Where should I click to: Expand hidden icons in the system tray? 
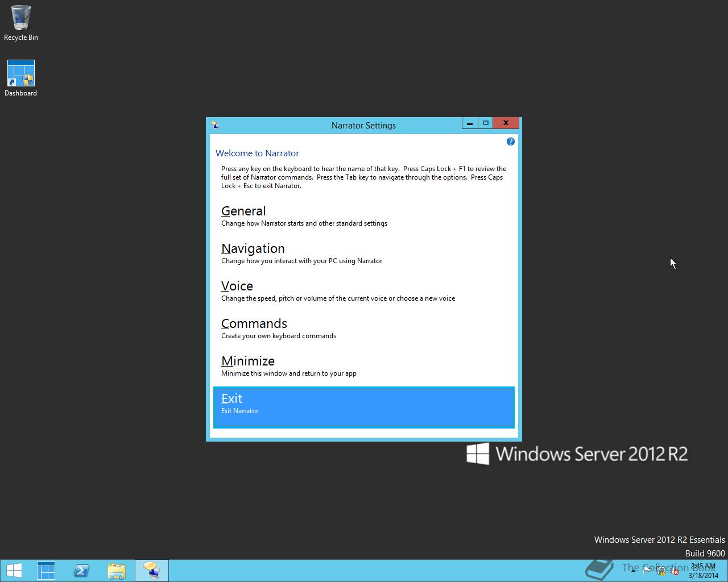[x=633, y=570]
